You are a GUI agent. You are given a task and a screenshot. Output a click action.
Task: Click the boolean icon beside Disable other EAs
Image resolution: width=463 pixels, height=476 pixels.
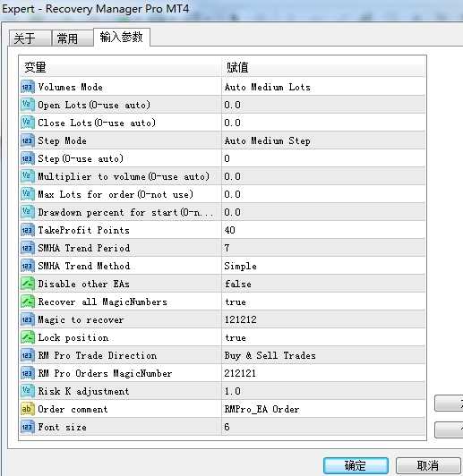point(28,284)
